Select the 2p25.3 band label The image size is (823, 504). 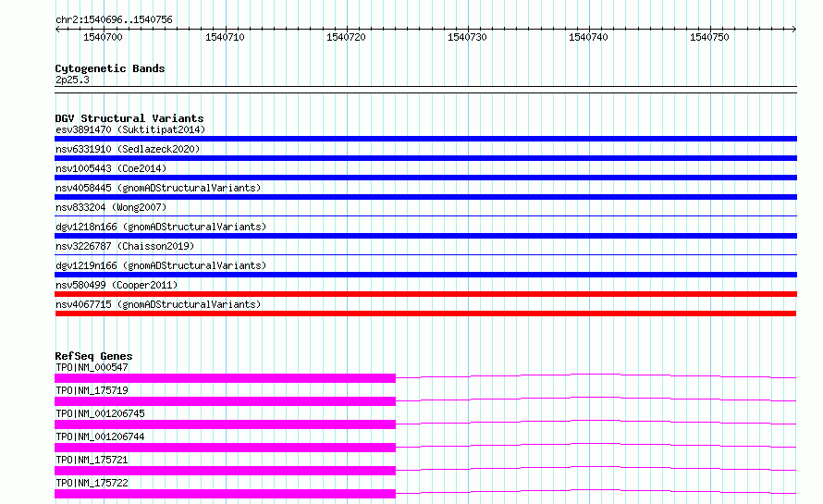(72, 80)
